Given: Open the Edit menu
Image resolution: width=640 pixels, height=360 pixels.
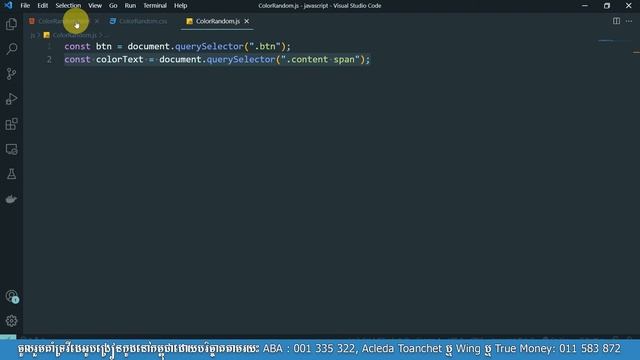Looking at the screenshot, I should point(42,6).
